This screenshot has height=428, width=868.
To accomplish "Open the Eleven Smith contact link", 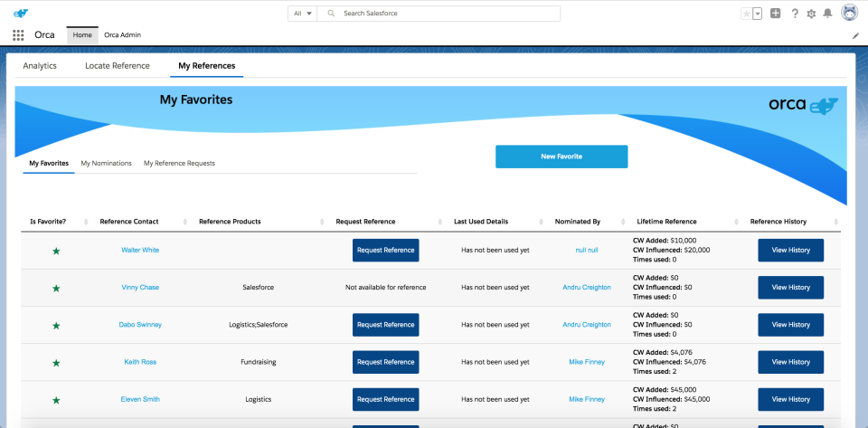I will click(x=140, y=399).
